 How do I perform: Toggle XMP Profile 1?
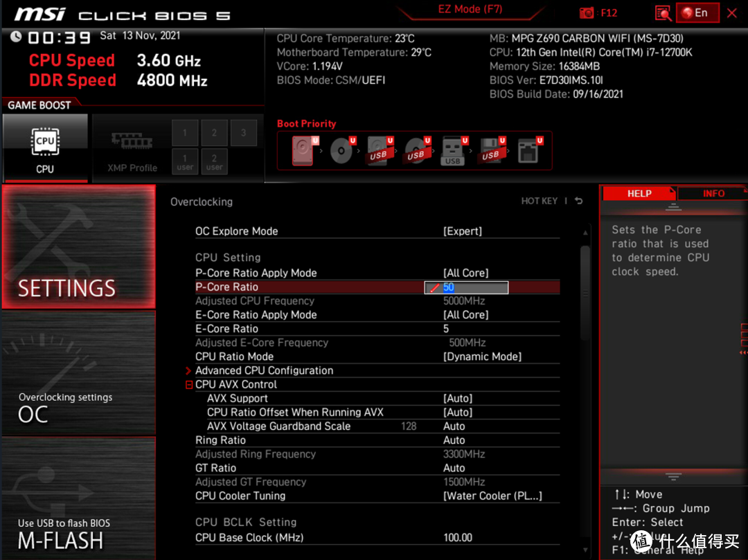click(x=185, y=133)
